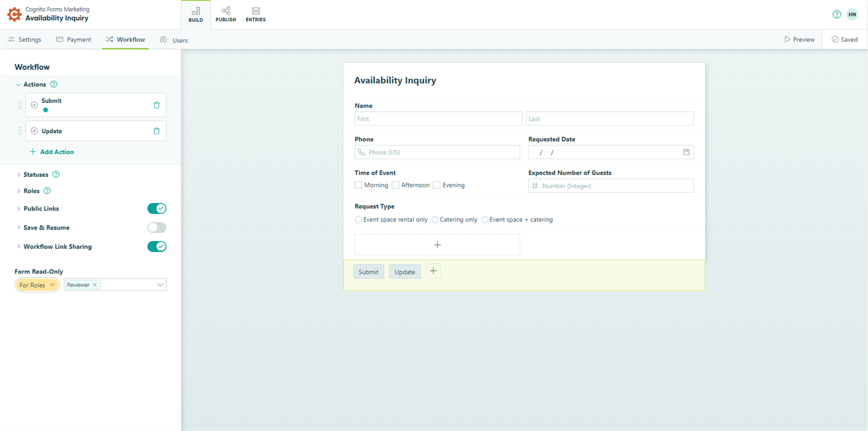
Task: Open the Requested Date calendar picker
Action: point(686,152)
